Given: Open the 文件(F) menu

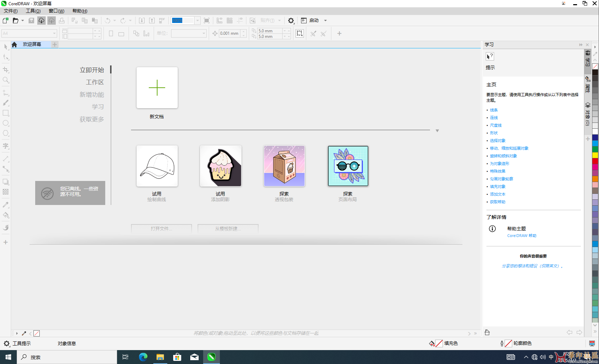Looking at the screenshot, I should click(x=11, y=11).
